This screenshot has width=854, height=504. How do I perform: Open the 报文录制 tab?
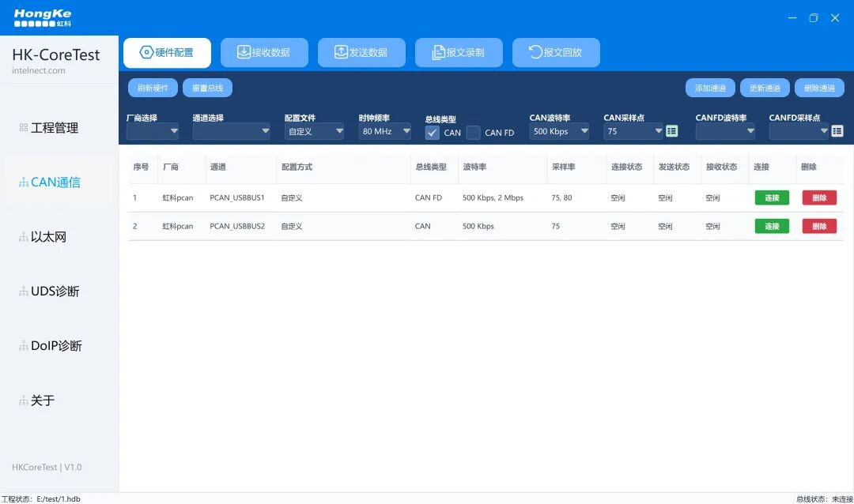coord(459,53)
